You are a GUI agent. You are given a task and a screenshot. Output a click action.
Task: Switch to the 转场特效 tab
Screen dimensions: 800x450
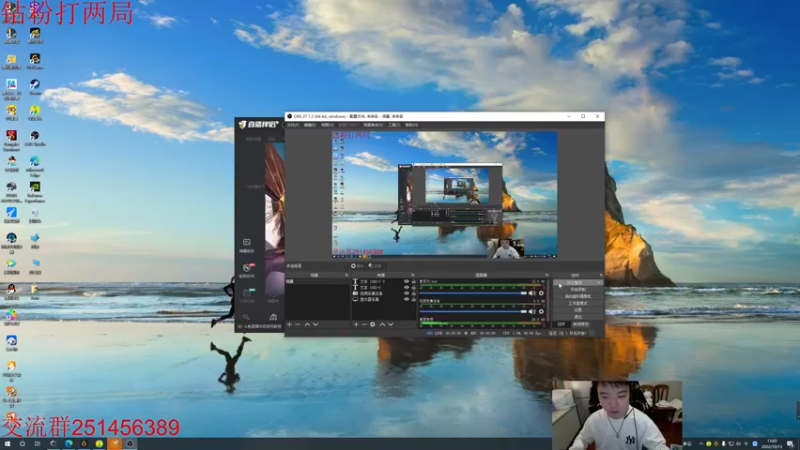click(x=581, y=324)
